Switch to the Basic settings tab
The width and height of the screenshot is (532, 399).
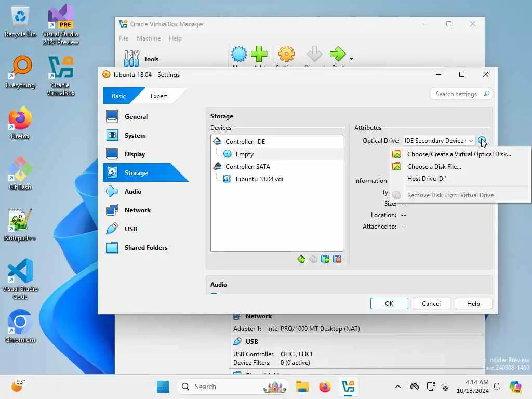(x=119, y=96)
